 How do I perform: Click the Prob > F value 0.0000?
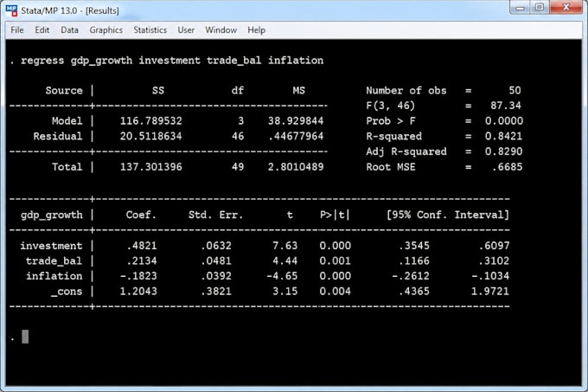[503, 121]
